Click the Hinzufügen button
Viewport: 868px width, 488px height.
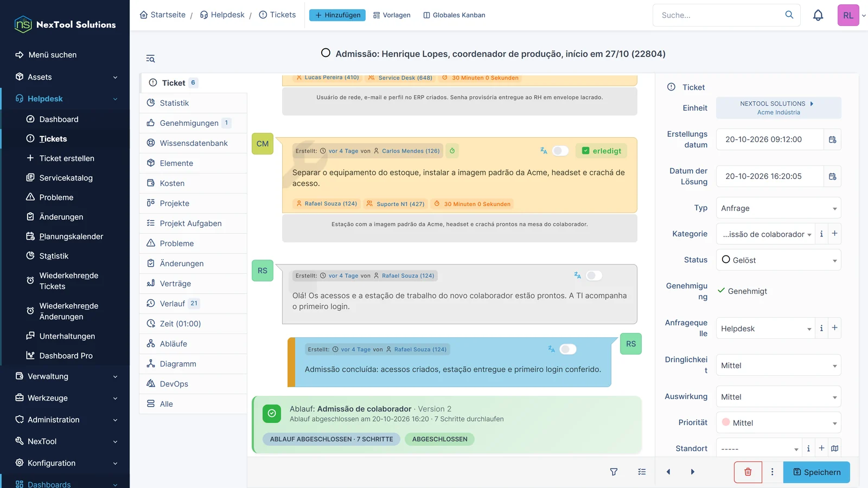[337, 15]
